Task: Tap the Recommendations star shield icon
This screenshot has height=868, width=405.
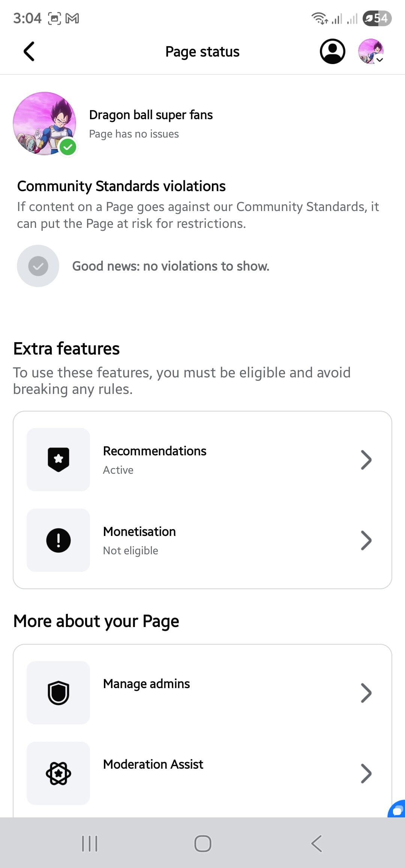Action: (58, 459)
